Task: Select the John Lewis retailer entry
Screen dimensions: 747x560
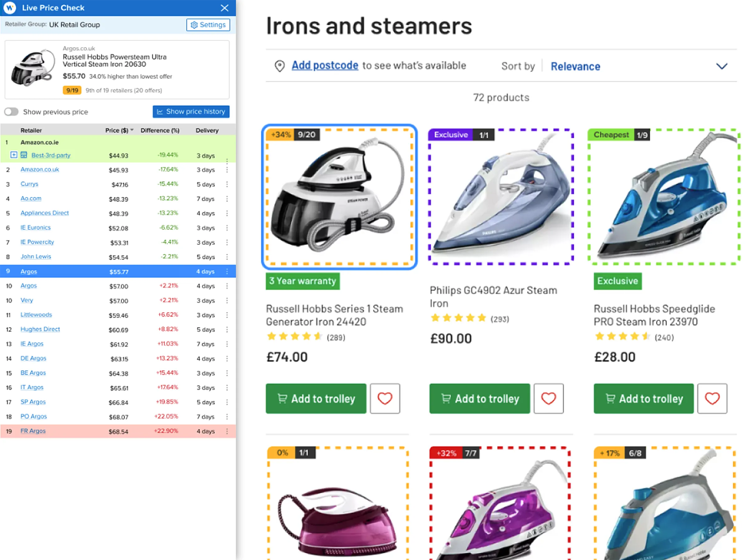Action: (36, 257)
